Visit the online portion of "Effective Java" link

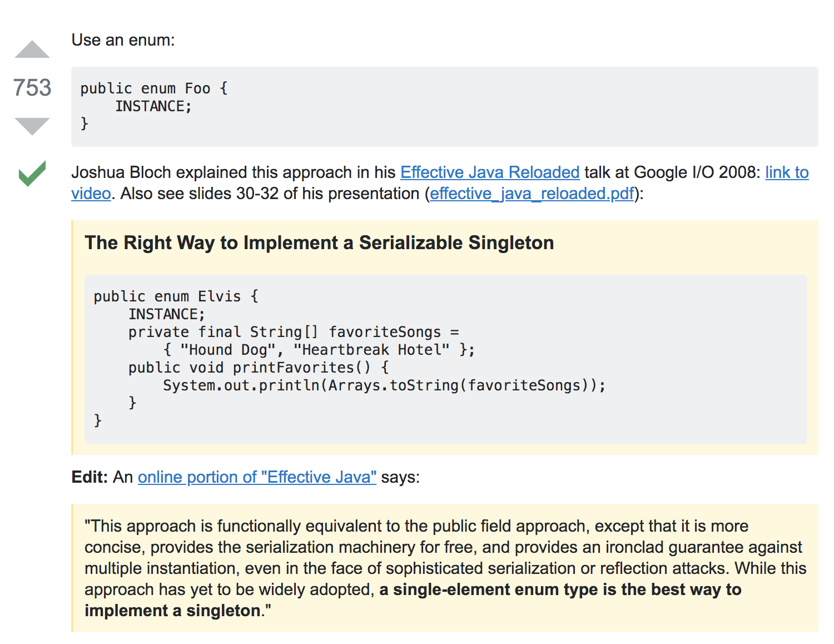tap(257, 477)
